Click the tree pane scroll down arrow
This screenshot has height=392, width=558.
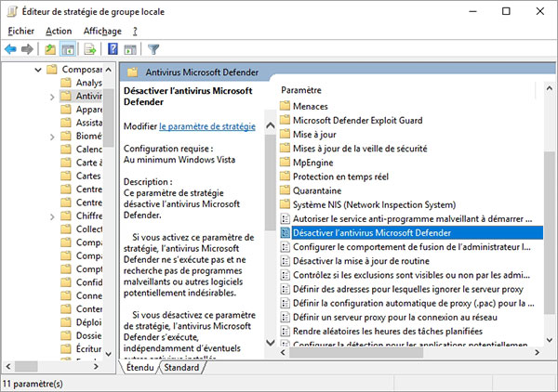(109, 354)
